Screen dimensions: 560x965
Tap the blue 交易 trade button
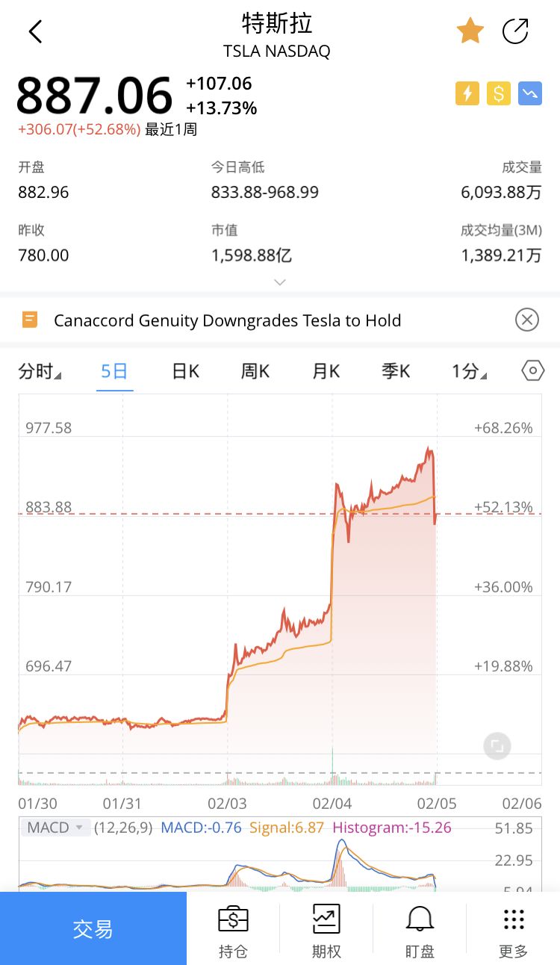click(93, 928)
